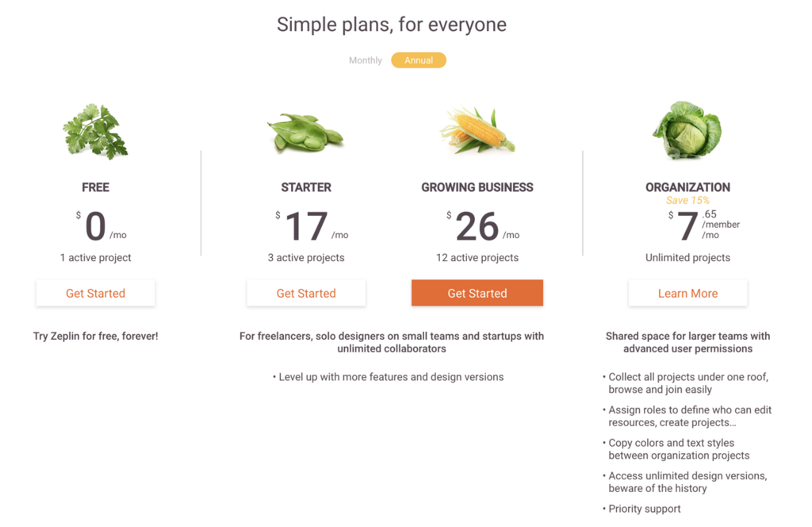Viewport: 812px width, 527px height.
Task: Click the Simple plans, for everyone heading
Action: 392,25
